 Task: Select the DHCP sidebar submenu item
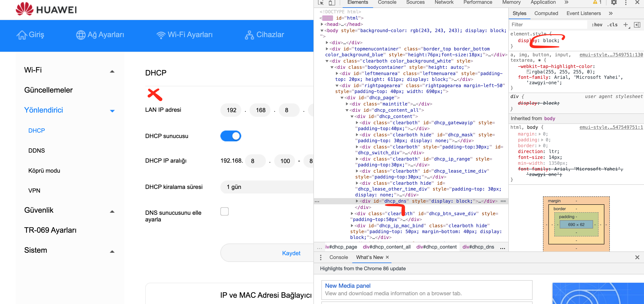pyautogui.click(x=37, y=130)
